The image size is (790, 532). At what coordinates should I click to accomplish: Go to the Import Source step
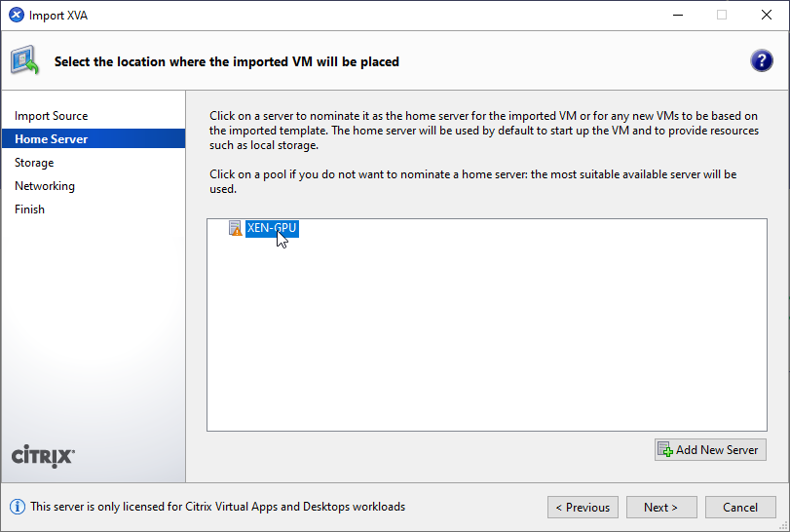tap(51, 116)
